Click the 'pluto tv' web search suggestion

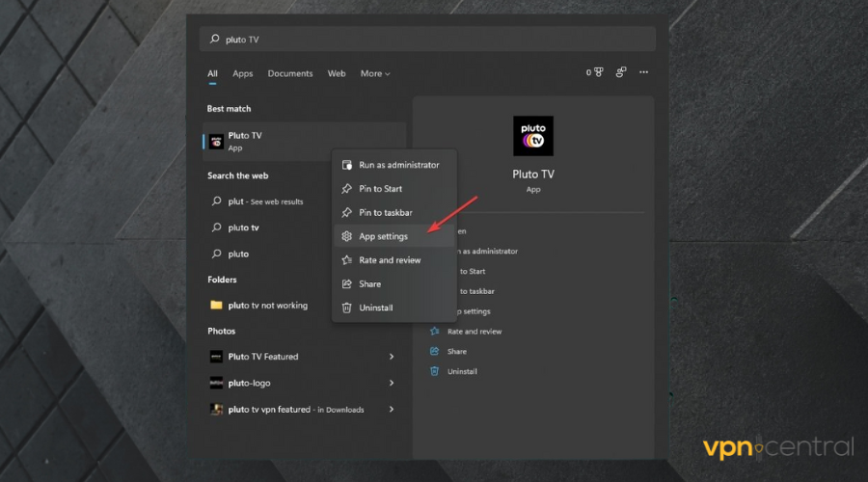point(243,228)
